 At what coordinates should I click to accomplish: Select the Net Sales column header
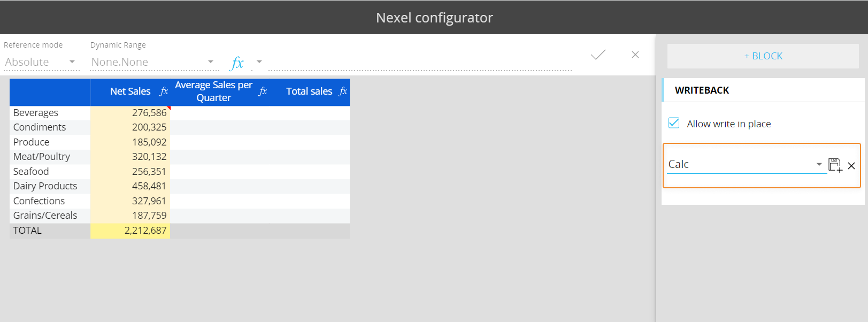pyautogui.click(x=130, y=91)
